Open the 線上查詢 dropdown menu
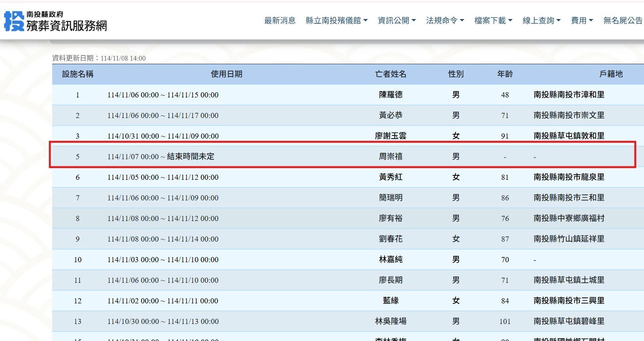Screen dimensions: 644x341 tap(541, 21)
